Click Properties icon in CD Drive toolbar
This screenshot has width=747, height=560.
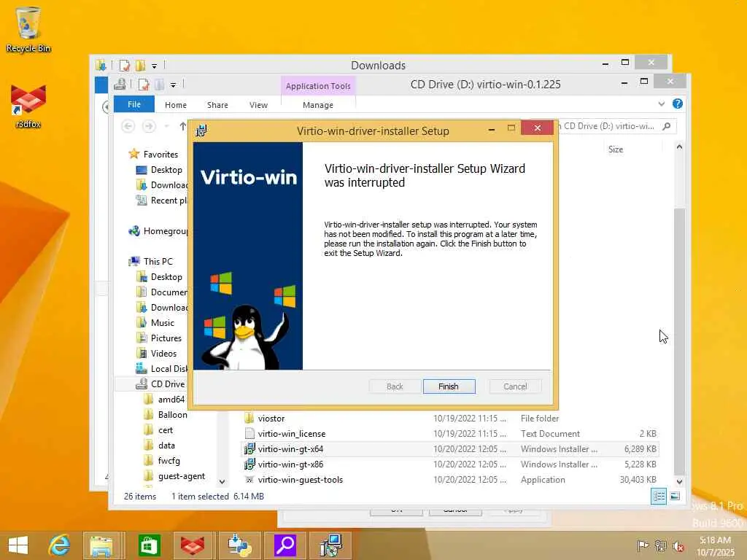(x=144, y=85)
